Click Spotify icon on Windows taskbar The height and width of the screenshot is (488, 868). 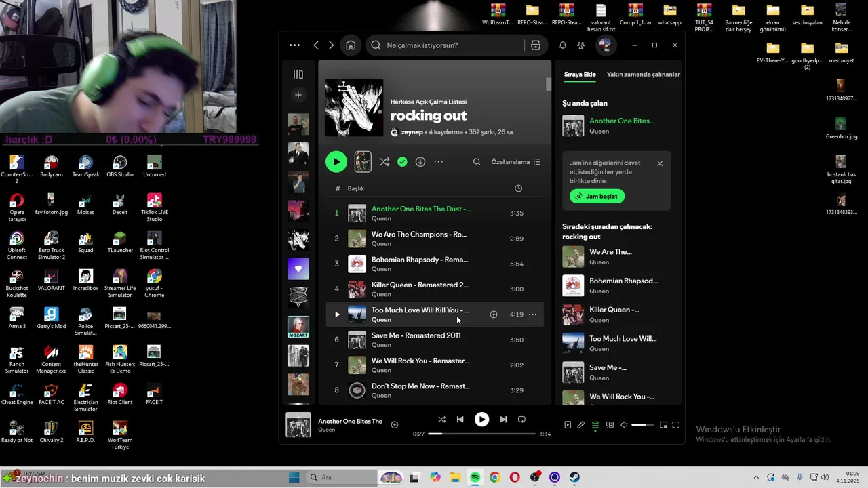pos(475,477)
